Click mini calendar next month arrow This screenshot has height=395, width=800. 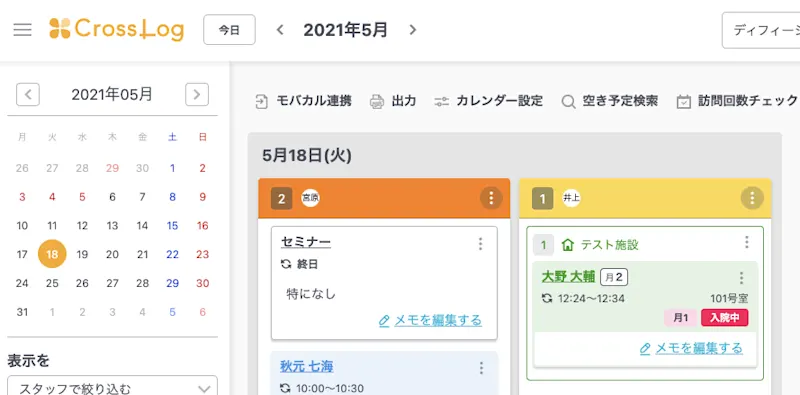tap(197, 94)
